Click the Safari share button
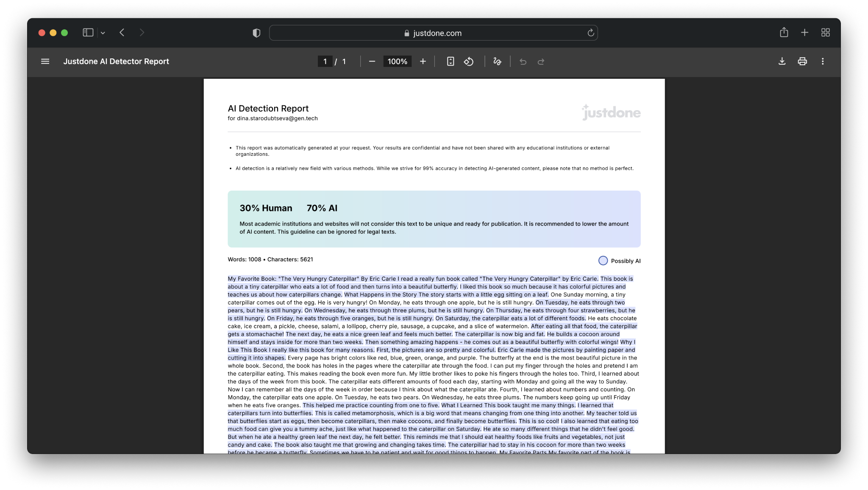This screenshot has height=490, width=868. [784, 33]
